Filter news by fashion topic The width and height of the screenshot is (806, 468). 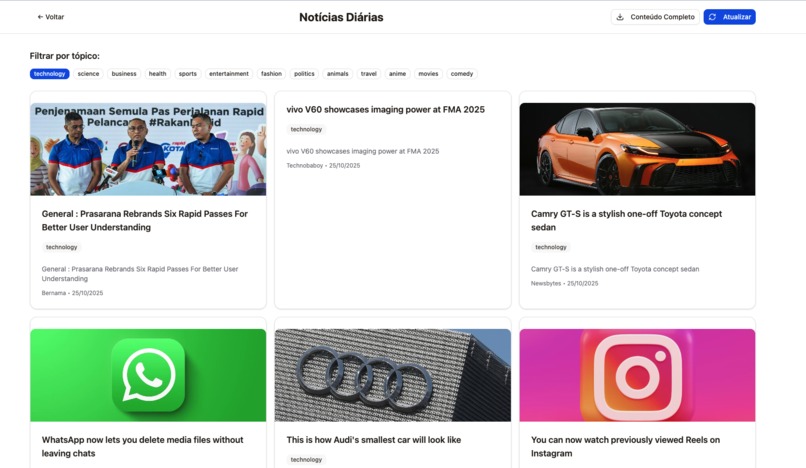point(271,74)
